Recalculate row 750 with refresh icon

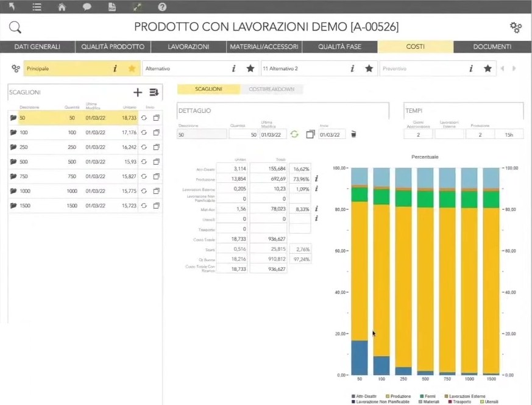(144, 176)
